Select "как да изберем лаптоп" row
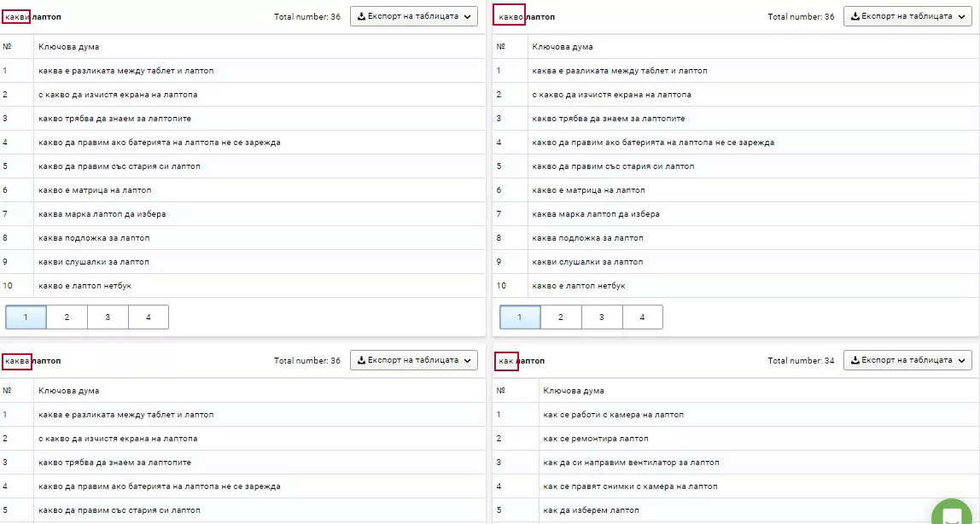The image size is (980, 524). coord(736,510)
